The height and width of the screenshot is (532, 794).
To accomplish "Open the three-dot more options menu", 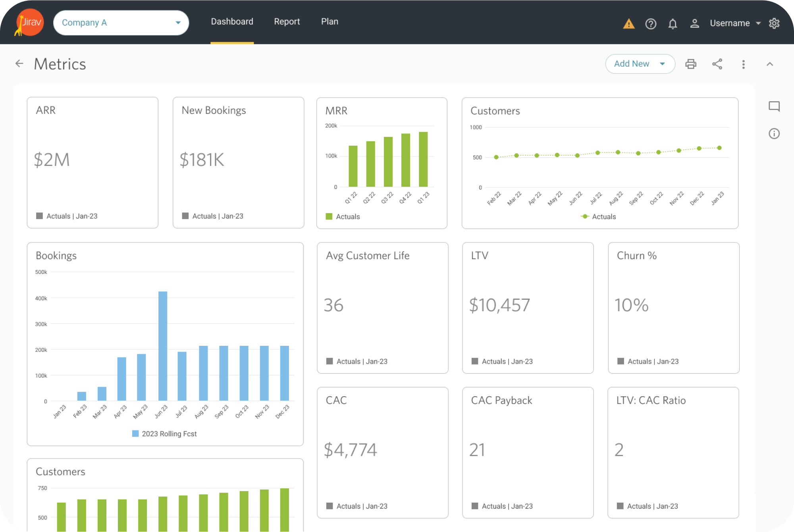I will click(x=743, y=64).
